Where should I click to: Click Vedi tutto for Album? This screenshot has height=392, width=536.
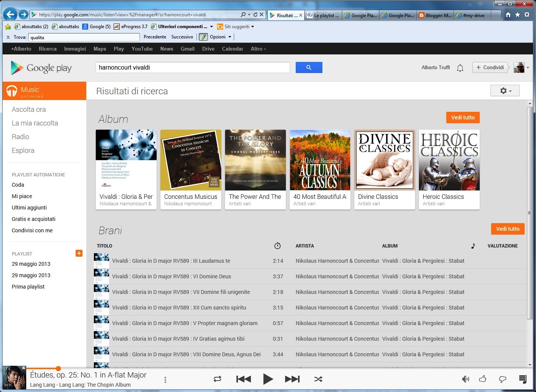tap(463, 117)
